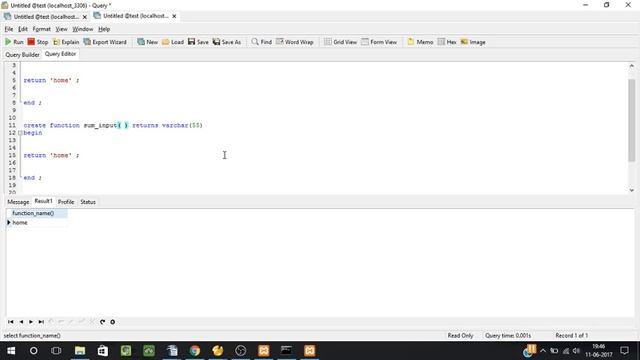Image resolution: width=640 pixels, height=360 pixels.
Task: Open Cortana search circle
Action: click(33, 351)
